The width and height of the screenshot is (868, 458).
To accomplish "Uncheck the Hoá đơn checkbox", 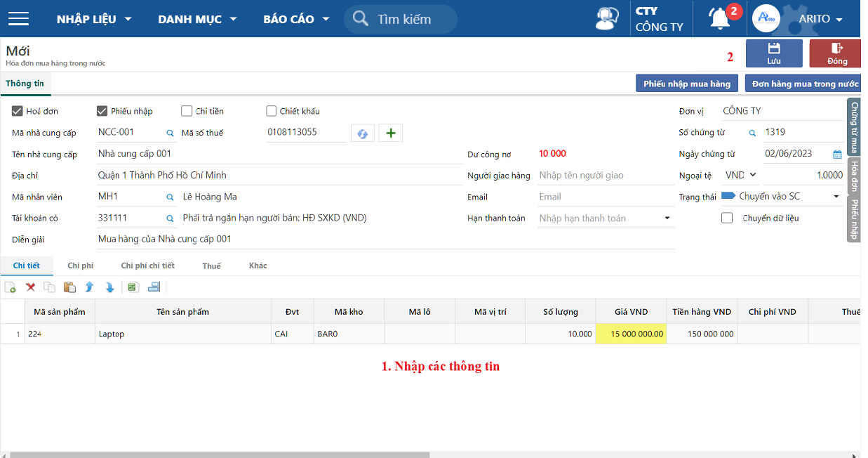I will point(18,111).
